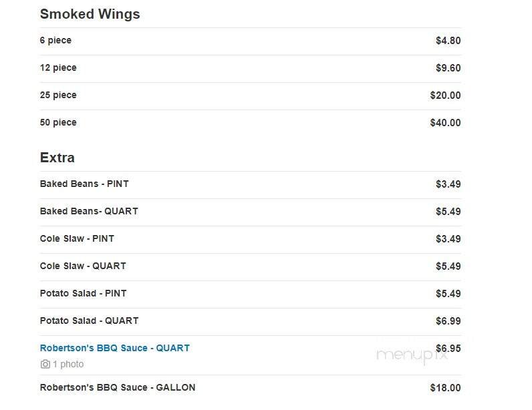This screenshot has width=532, height=410.
Task: Select Potato Salad - QUART item
Action: pyautogui.click(x=89, y=321)
